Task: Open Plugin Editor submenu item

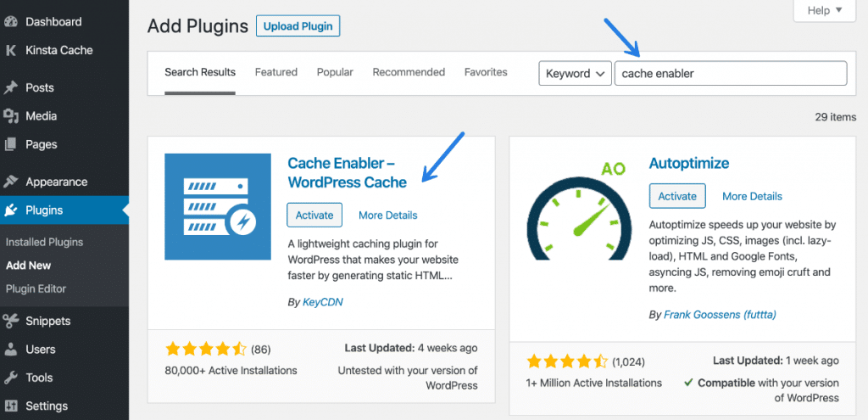Action: pyautogui.click(x=36, y=288)
